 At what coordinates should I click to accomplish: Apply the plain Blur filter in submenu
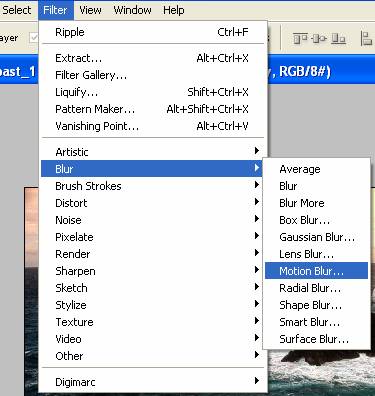click(x=317, y=186)
